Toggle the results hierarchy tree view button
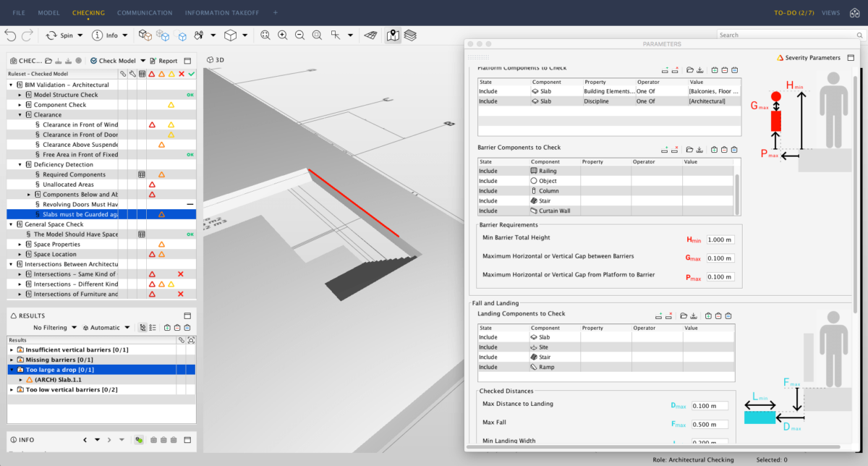868x466 pixels. [142, 328]
